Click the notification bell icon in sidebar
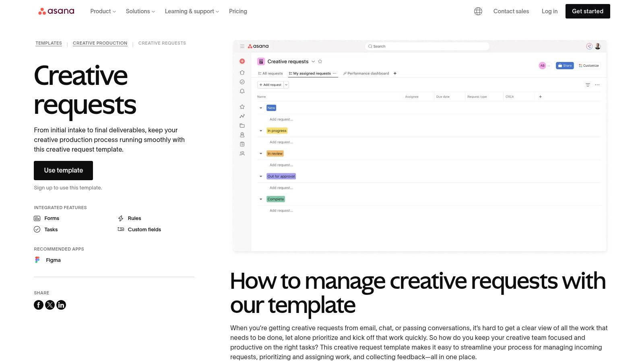 point(242,91)
